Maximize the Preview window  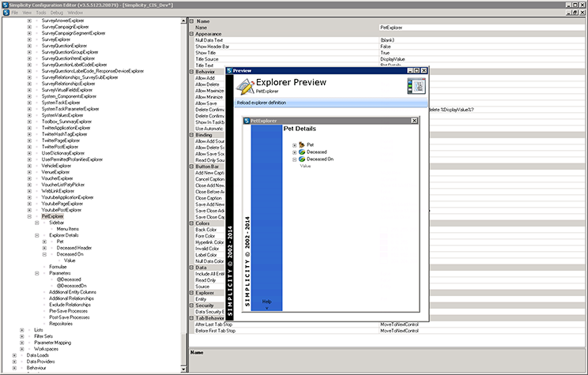pyautogui.click(x=416, y=70)
